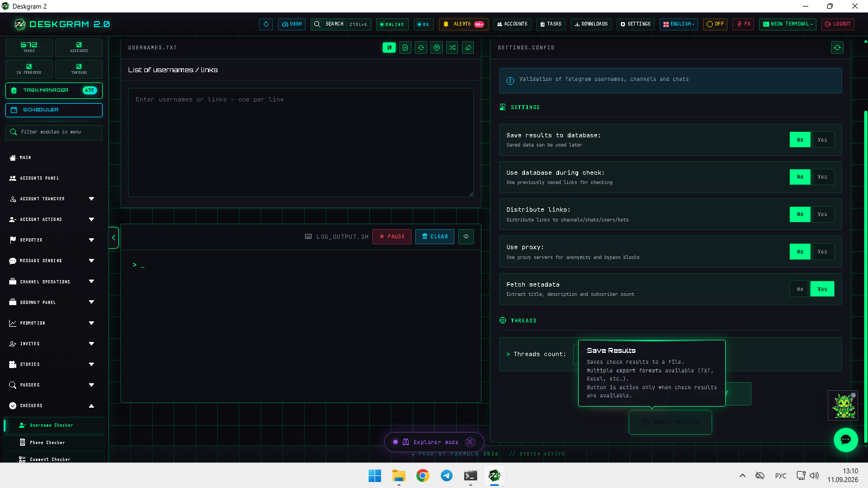This screenshot has width=868, height=488.
Task: Click the Logout button
Action: pyautogui.click(x=838, y=24)
